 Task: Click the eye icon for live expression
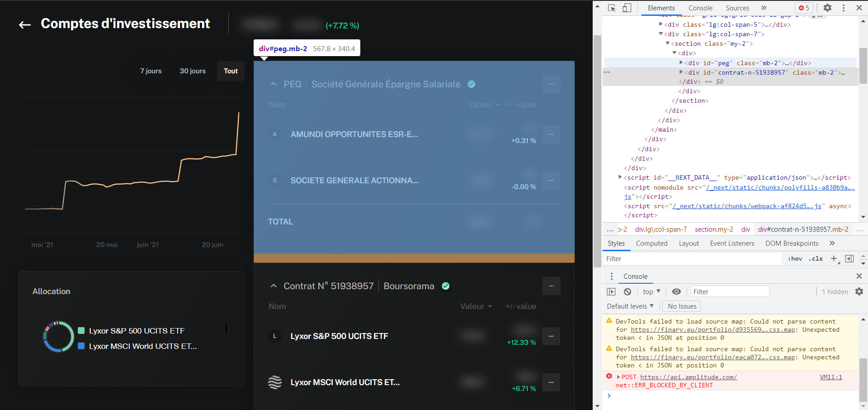point(676,292)
